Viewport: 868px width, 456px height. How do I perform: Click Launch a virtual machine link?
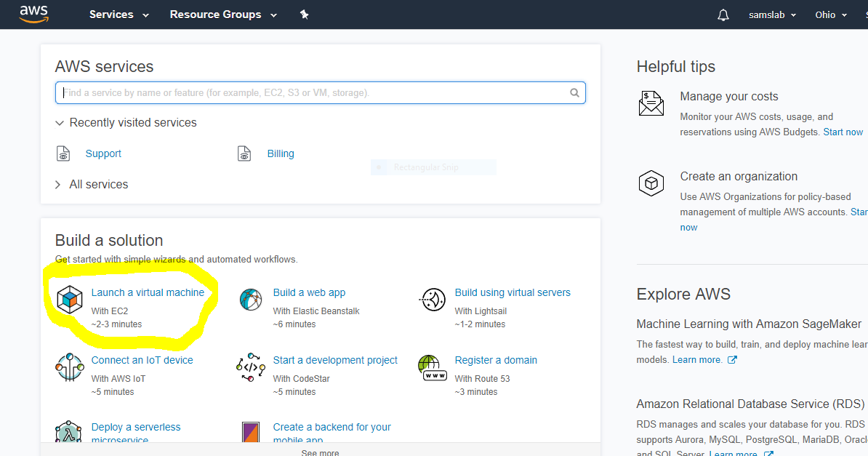coord(148,292)
